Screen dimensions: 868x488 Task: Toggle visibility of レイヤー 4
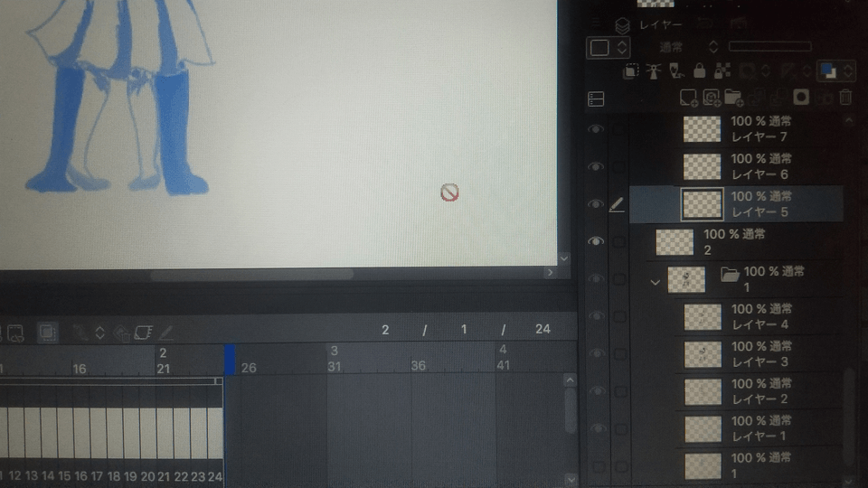[596, 316]
